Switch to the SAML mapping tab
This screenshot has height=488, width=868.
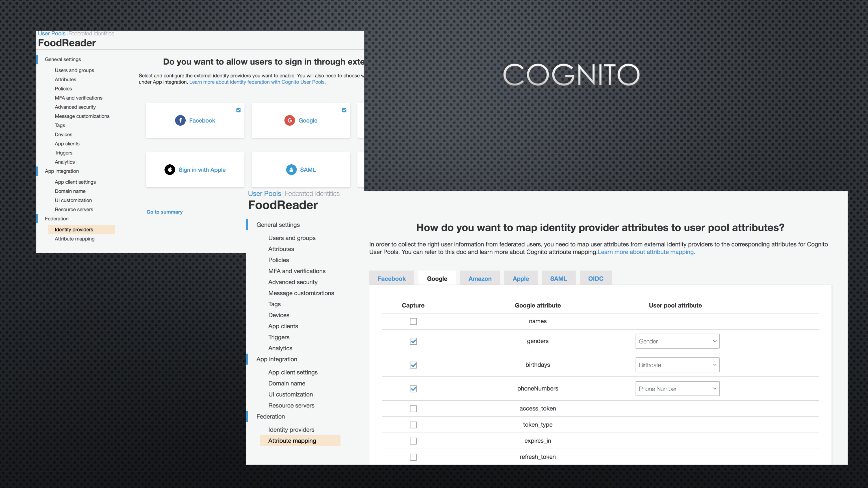point(558,278)
